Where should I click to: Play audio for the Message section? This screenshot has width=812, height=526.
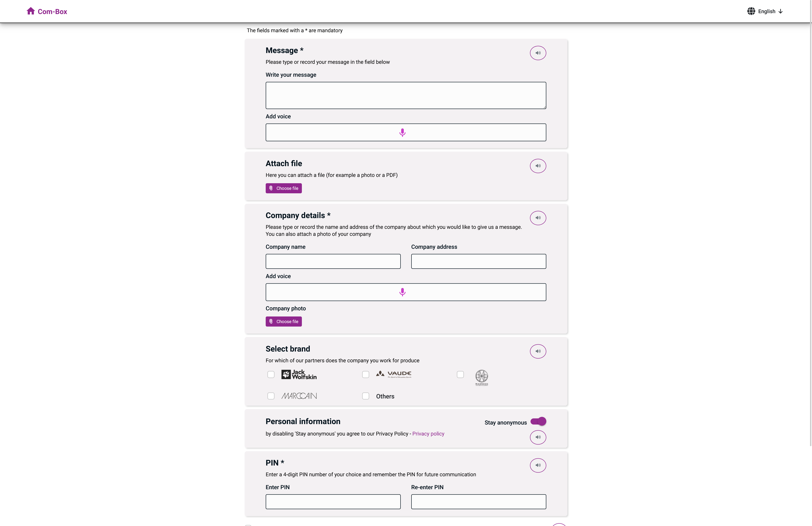coord(538,53)
